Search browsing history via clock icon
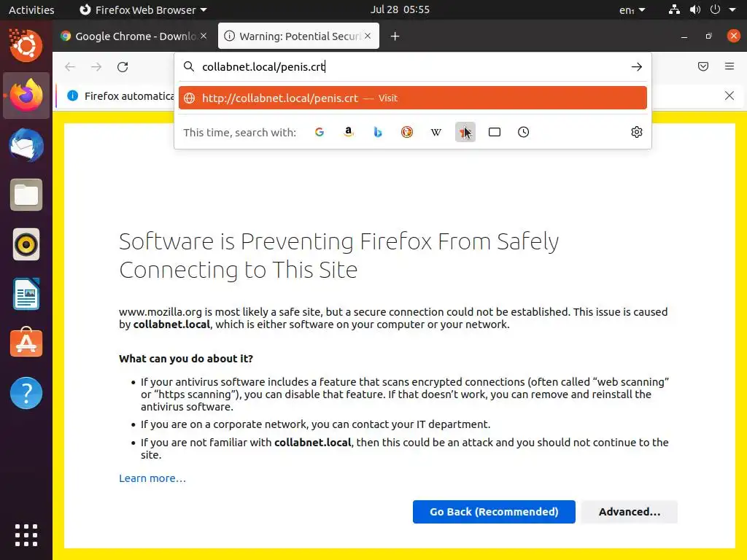The height and width of the screenshot is (560, 747). tap(524, 132)
